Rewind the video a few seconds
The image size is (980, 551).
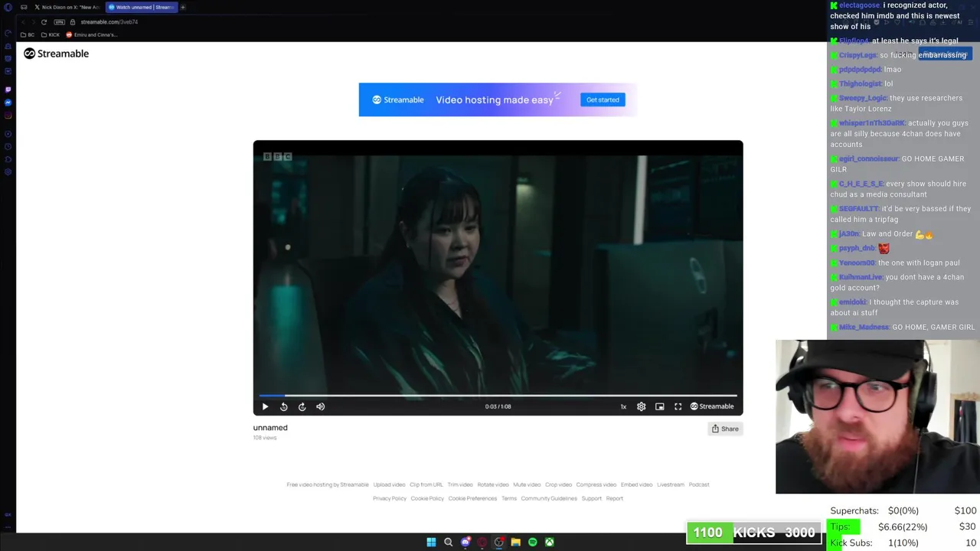(x=283, y=406)
